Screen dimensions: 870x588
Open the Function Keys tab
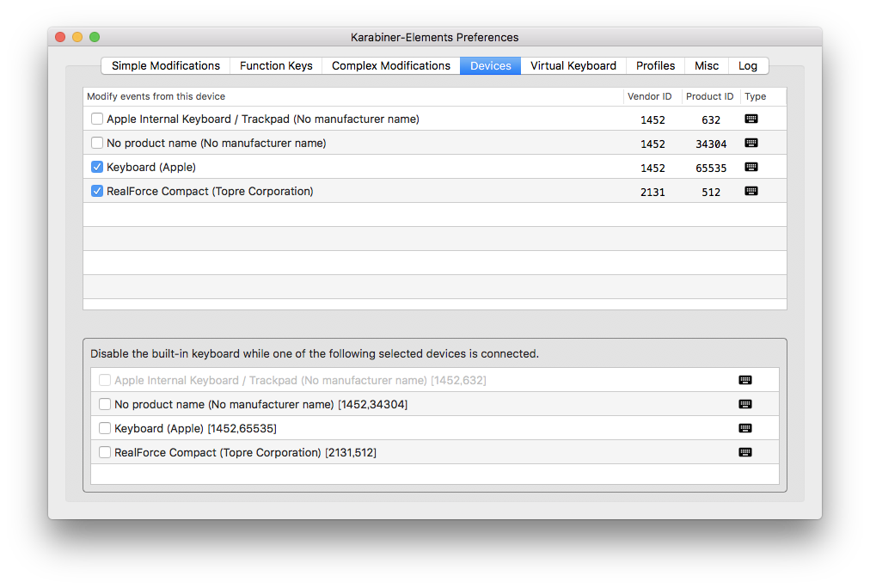276,65
